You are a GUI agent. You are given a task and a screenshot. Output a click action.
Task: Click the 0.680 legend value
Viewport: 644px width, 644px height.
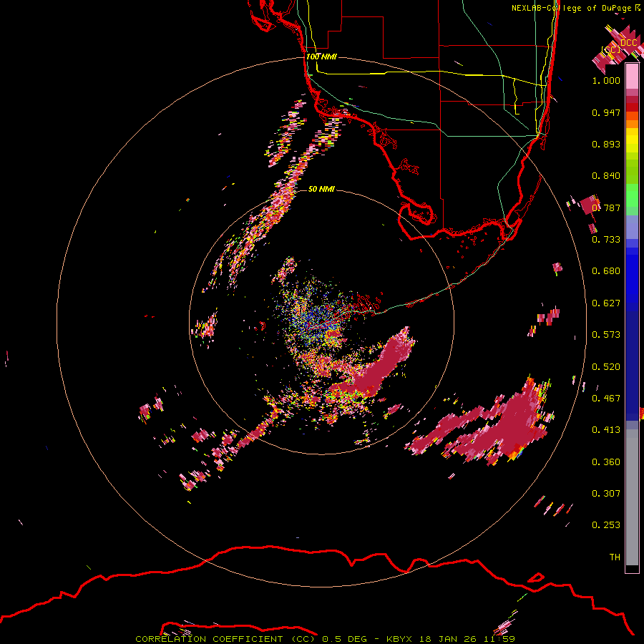(606, 271)
